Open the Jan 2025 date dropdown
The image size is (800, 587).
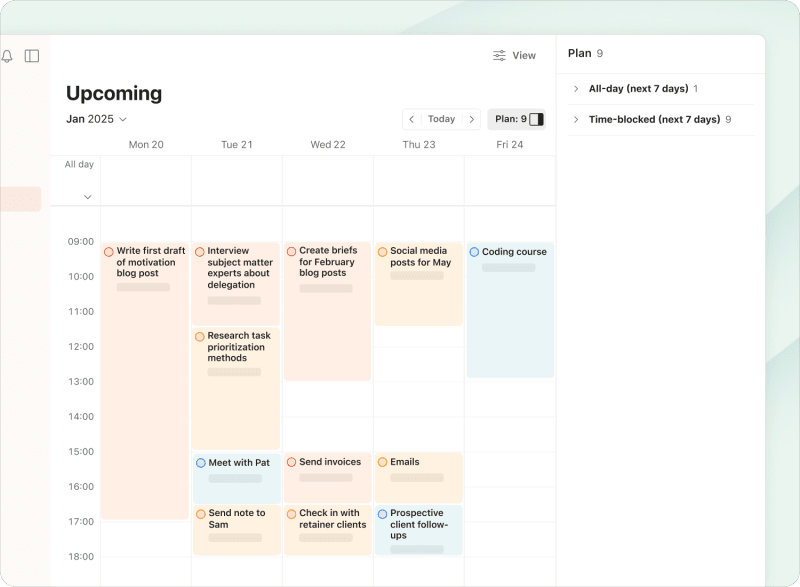[96, 118]
